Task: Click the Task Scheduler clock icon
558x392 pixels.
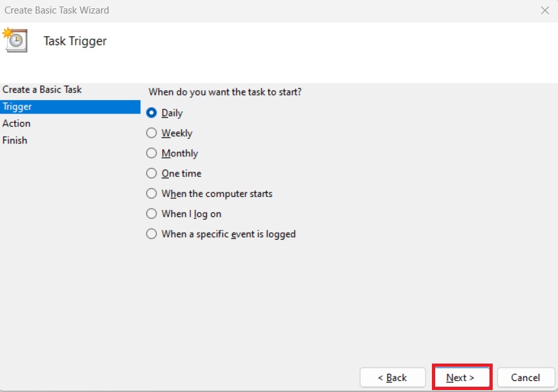Action: coord(16,41)
